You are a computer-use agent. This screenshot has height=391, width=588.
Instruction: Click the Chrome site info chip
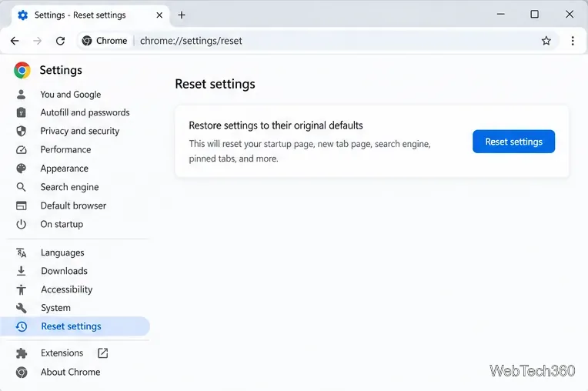click(105, 41)
